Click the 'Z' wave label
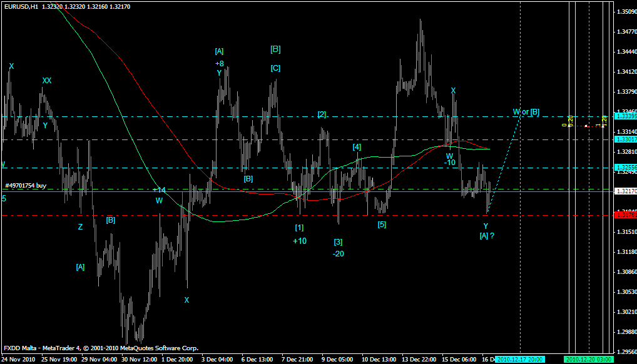Screen dimensions: 637x364 [80, 227]
